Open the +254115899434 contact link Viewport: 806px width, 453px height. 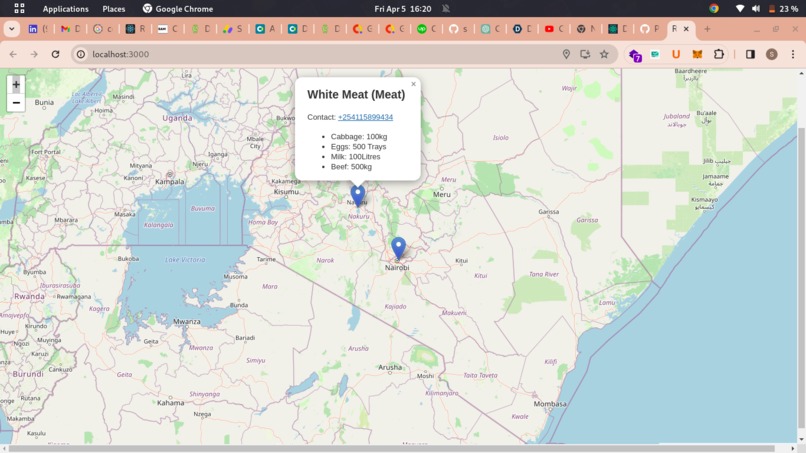pos(365,117)
